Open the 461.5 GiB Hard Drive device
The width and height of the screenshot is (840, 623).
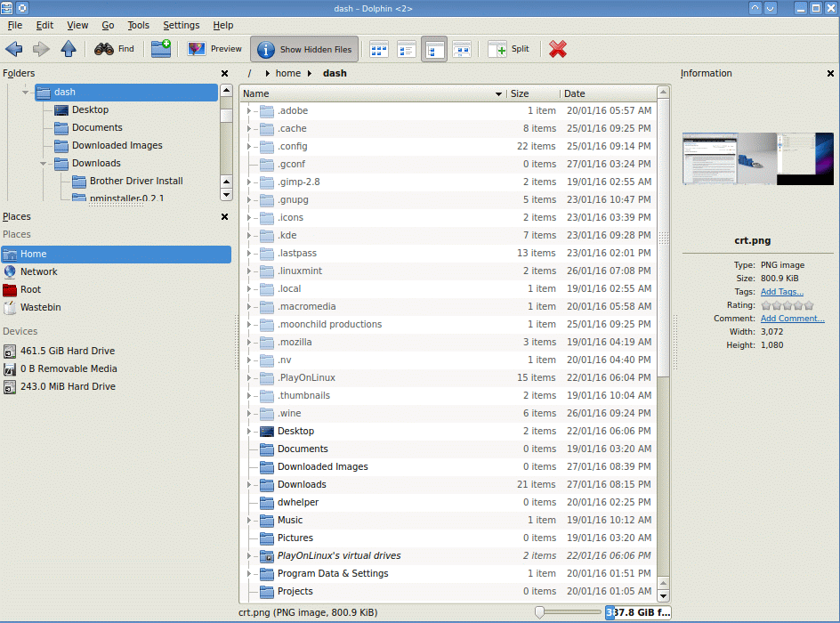tap(67, 351)
